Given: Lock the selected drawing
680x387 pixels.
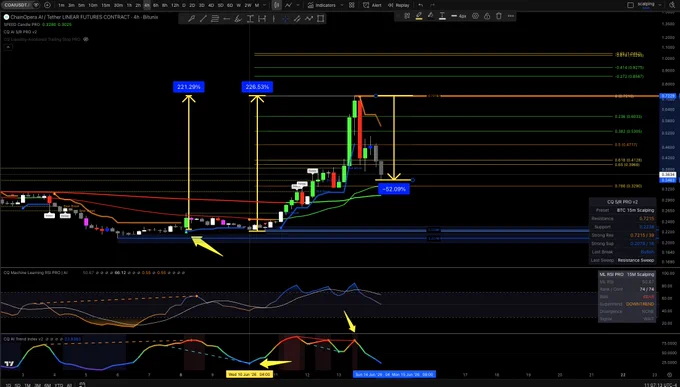Looking at the screenshot, I should click(487, 16).
